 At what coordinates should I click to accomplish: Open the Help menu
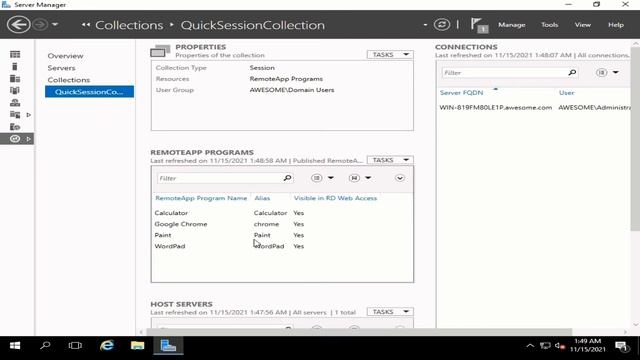pos(616,25)
